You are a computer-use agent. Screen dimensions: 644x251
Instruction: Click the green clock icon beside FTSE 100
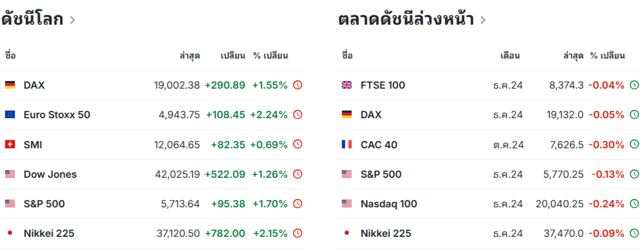pos(635,85)
